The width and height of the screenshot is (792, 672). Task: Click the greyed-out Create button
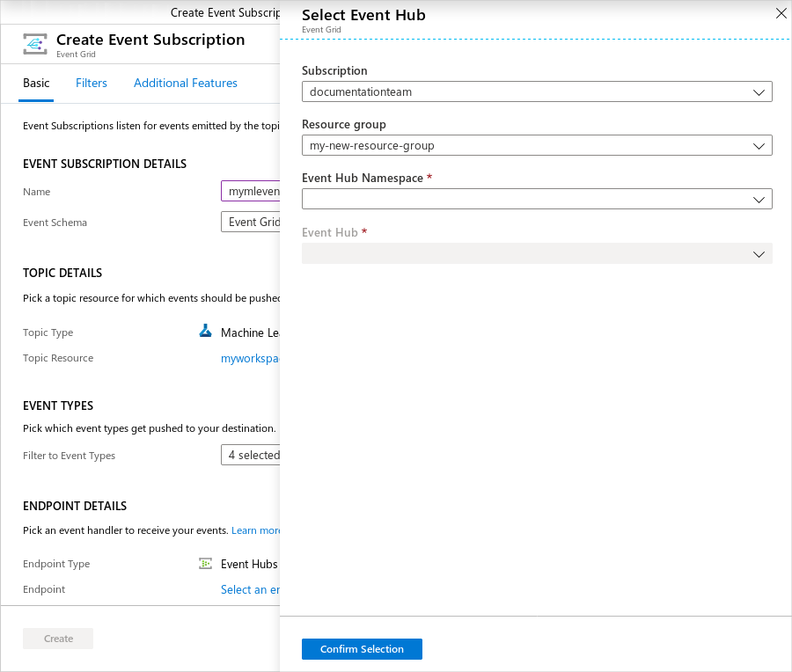point(58,639)
